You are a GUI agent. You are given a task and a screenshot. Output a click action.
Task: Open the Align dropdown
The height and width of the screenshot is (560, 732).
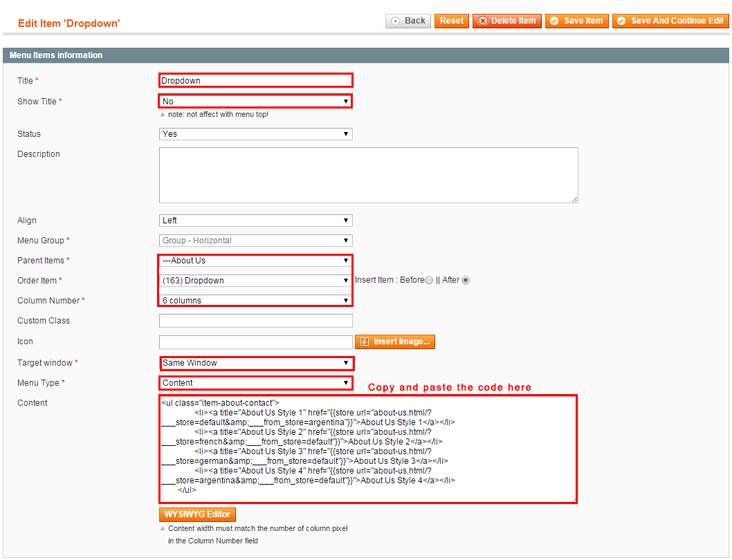(256, 221)
